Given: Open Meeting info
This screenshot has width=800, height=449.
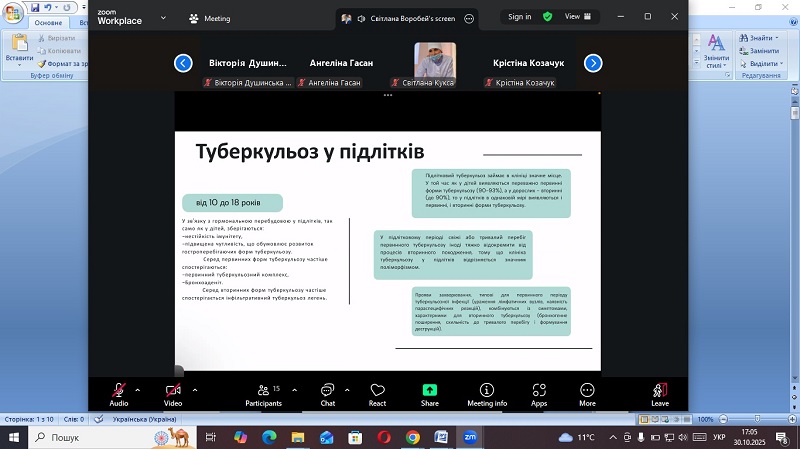Looking at the screenshot, I should click(487, 393).
